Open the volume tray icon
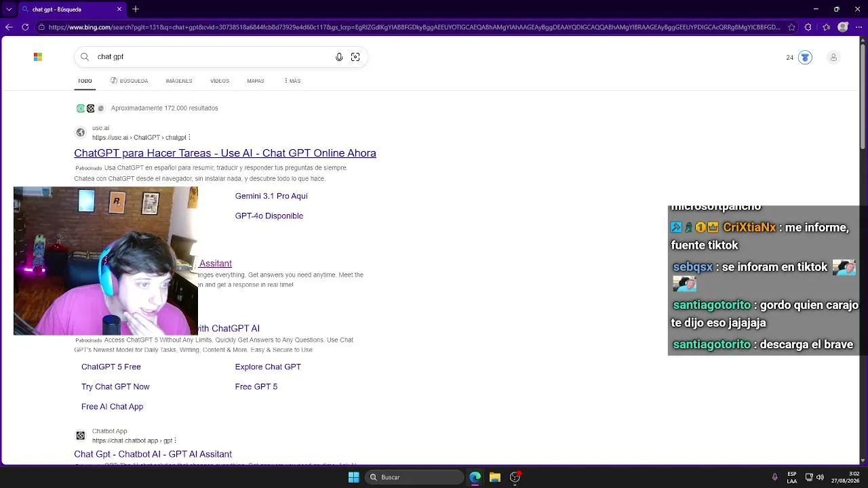868x488 pixels. (820, 477)
